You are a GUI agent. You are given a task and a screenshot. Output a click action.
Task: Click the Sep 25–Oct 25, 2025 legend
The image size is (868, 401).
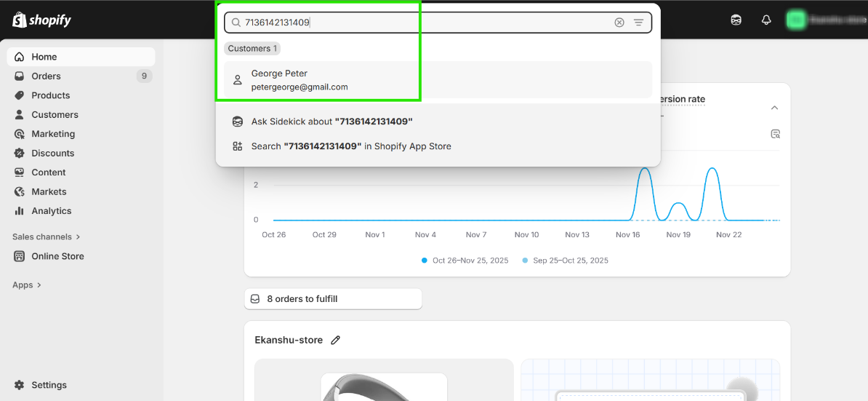[x=565, y=261]
